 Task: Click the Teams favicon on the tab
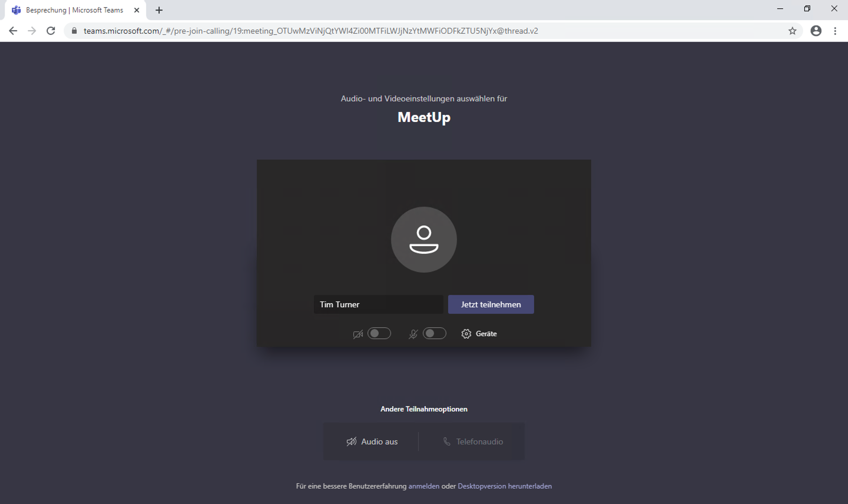(16, 10)
